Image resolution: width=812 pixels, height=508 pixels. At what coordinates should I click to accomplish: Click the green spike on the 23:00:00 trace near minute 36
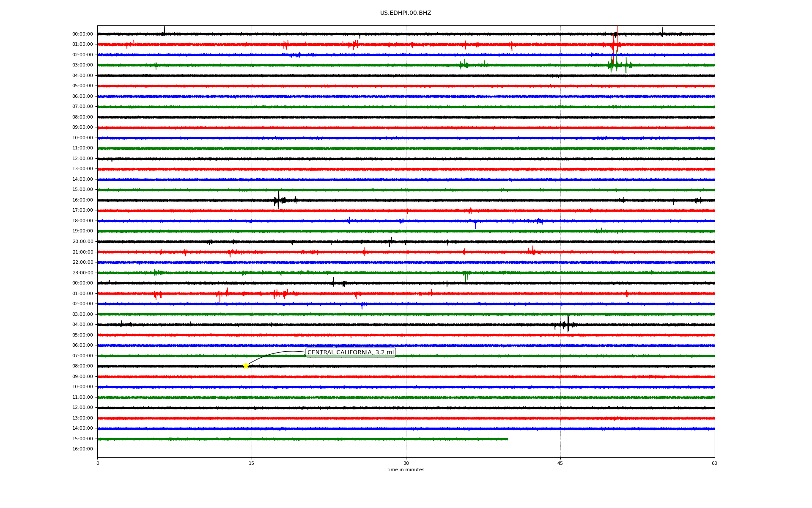(x=466, y=276)
